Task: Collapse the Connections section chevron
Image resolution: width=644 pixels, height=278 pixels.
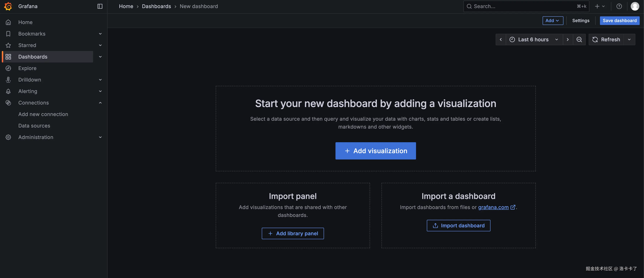Action: point(100,103)
